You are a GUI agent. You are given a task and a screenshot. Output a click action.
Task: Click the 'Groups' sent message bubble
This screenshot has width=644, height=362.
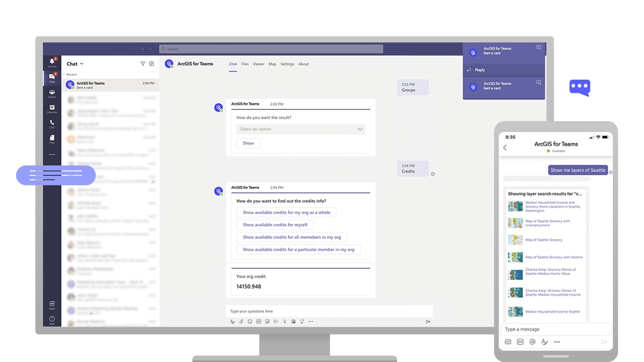413,87
